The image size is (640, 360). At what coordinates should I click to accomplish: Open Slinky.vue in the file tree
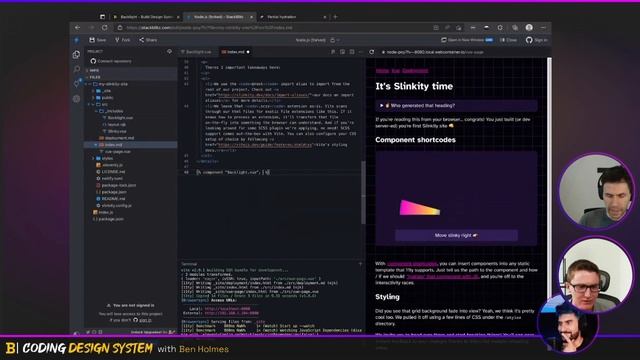(115, 131)
